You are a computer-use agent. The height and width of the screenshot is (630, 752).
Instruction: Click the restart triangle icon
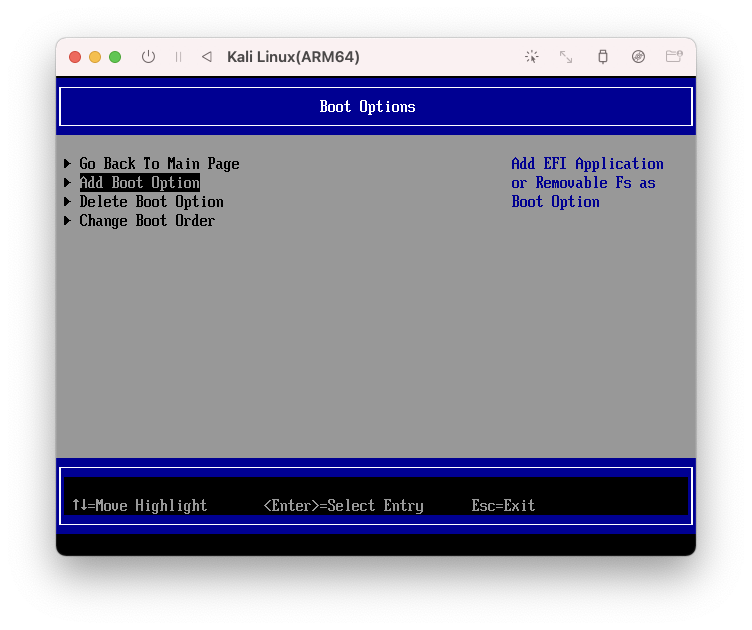pos(207,57)
